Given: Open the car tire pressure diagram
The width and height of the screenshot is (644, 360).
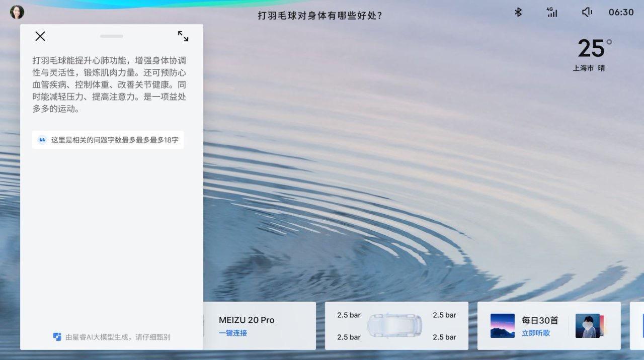Looking at the screenshot, I should [395, 326].
